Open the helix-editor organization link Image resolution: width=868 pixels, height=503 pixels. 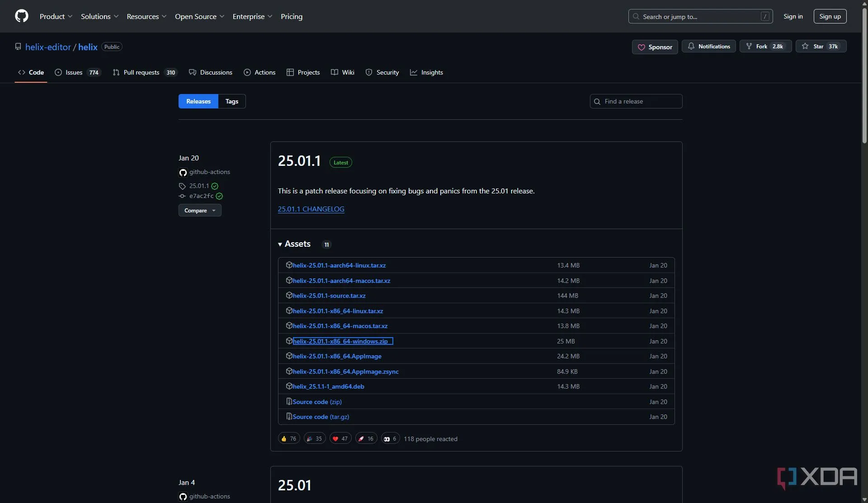tap(48, 47)
